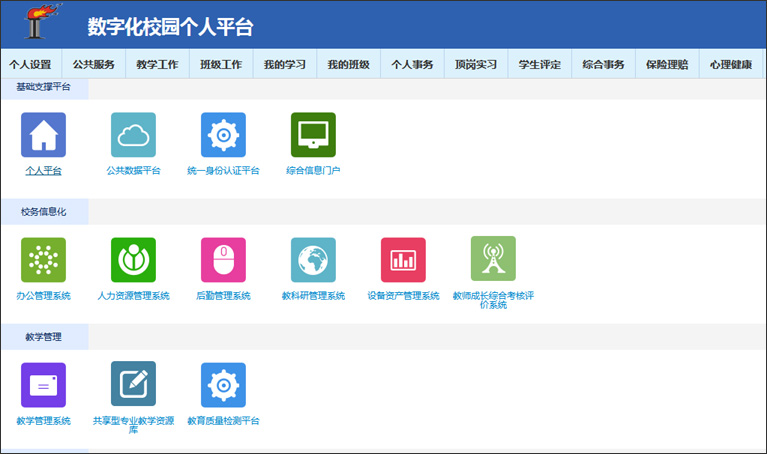Open the 教学管理系统 purple icon

coord(43,385)
